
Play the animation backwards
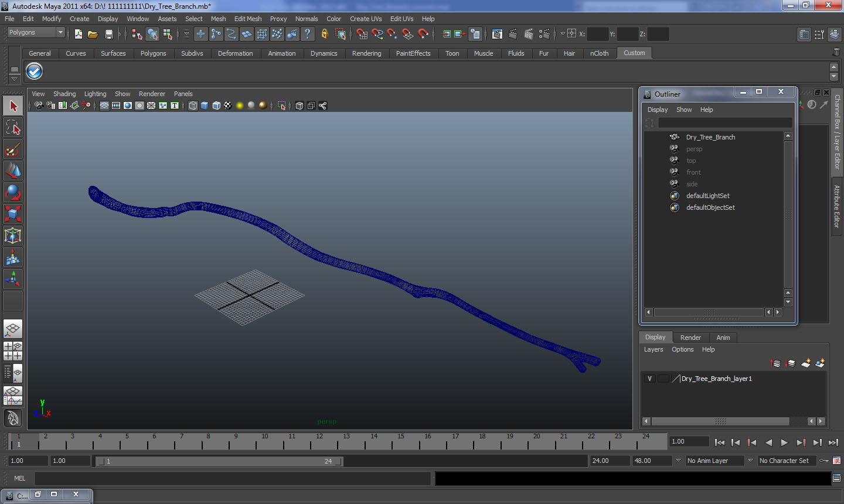pyautogui.click(x=768, y=442)
